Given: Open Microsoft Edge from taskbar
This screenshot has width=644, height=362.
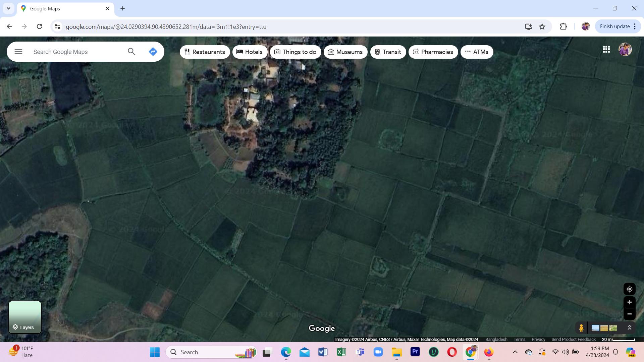Looking at the screenshot, I should coord(286,352).
